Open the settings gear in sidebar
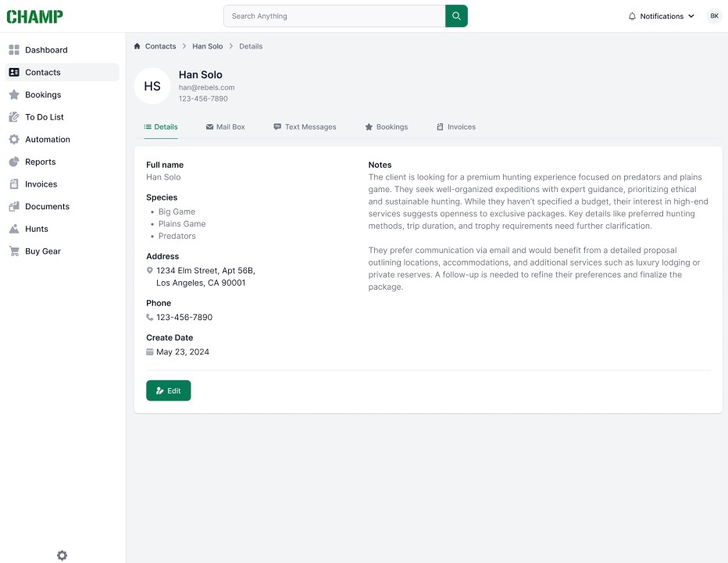The width and height of the screenshot is (728, 563). pyautogui.click(x=62, y=555)
